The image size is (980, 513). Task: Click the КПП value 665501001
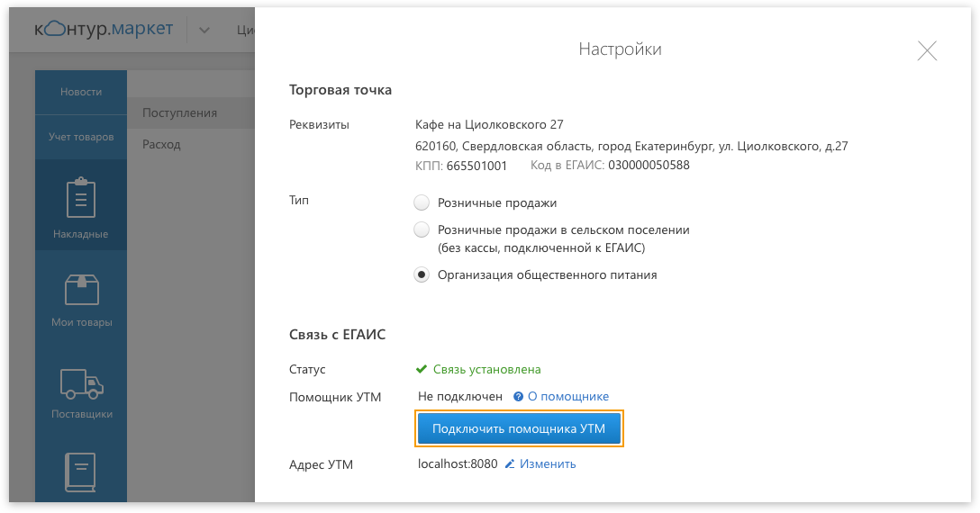[x=476, y=166]
